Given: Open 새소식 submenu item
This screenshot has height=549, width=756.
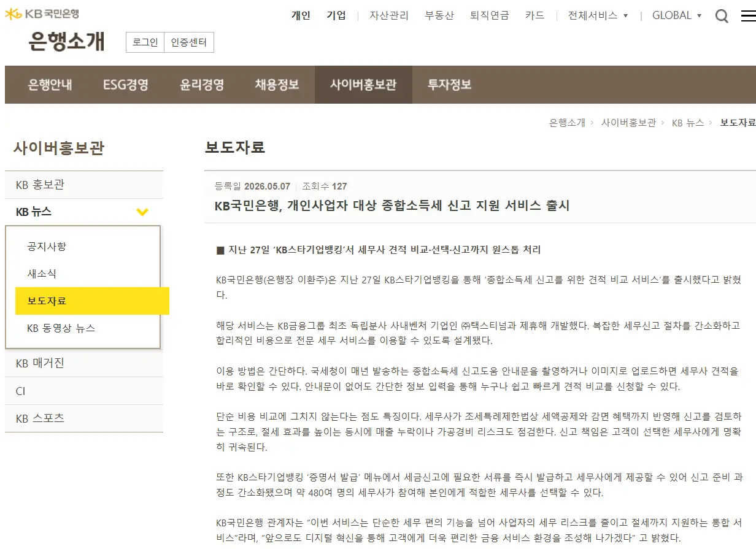Looking at the screenshot, I should tap(42, 274).
